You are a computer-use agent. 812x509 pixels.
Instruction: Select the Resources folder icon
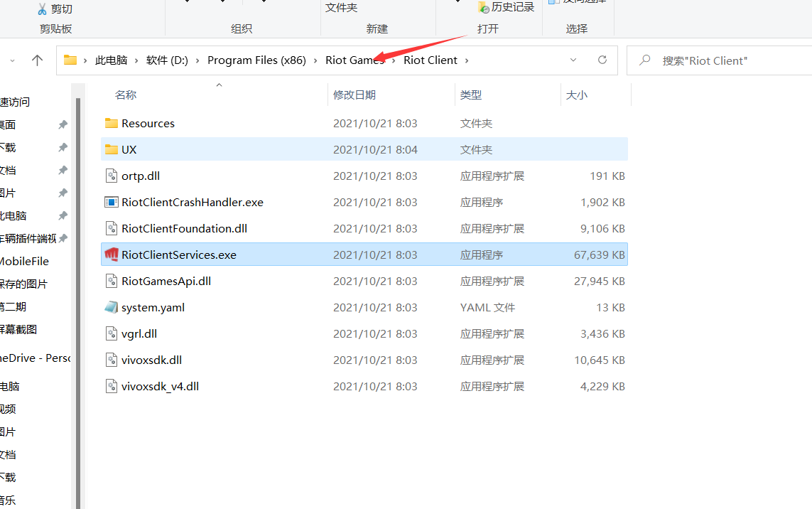pos(112,124)
